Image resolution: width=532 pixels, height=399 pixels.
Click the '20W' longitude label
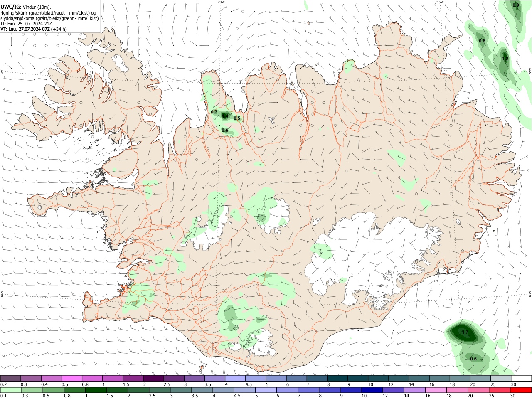coord(221,2)
